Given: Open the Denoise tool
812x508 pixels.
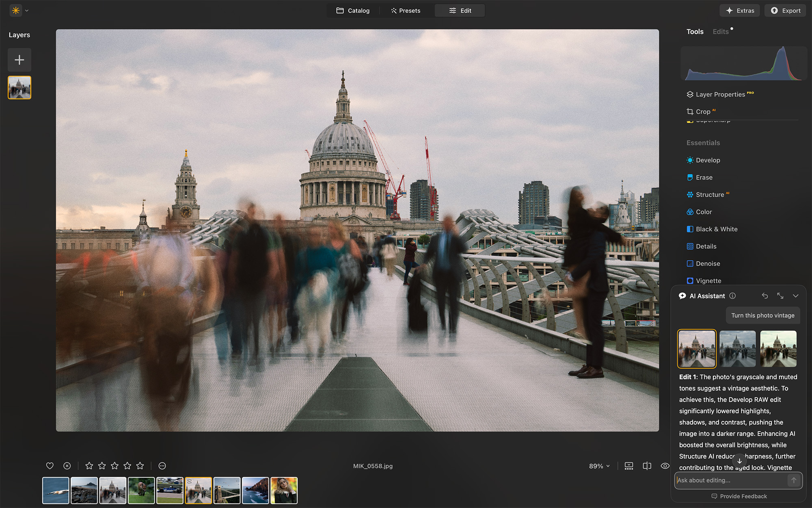Looking at the screenshot, I should tap(708, 263).
